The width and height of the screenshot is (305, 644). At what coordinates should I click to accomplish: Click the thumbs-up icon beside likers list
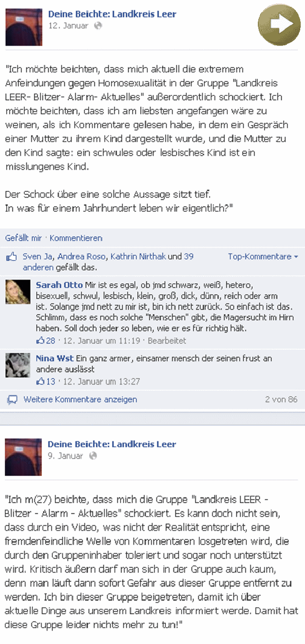[x=11, y=258]
